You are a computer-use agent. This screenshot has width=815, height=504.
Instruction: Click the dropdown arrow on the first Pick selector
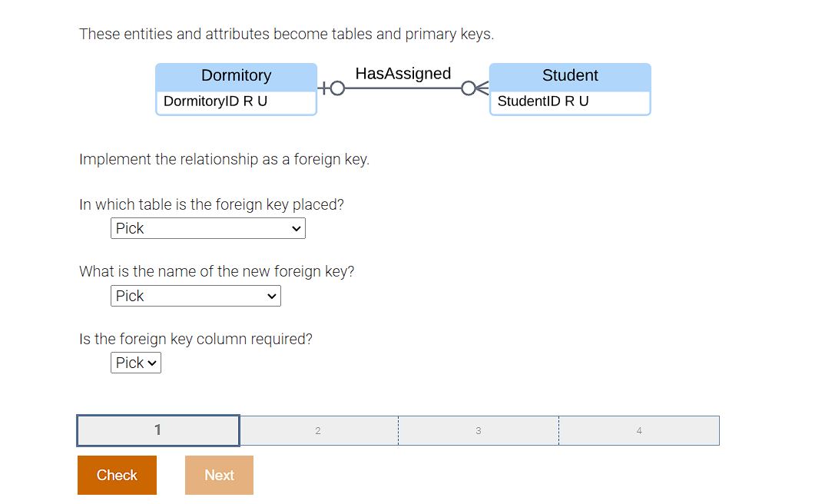pyautogui.click(x=297, y=228)
